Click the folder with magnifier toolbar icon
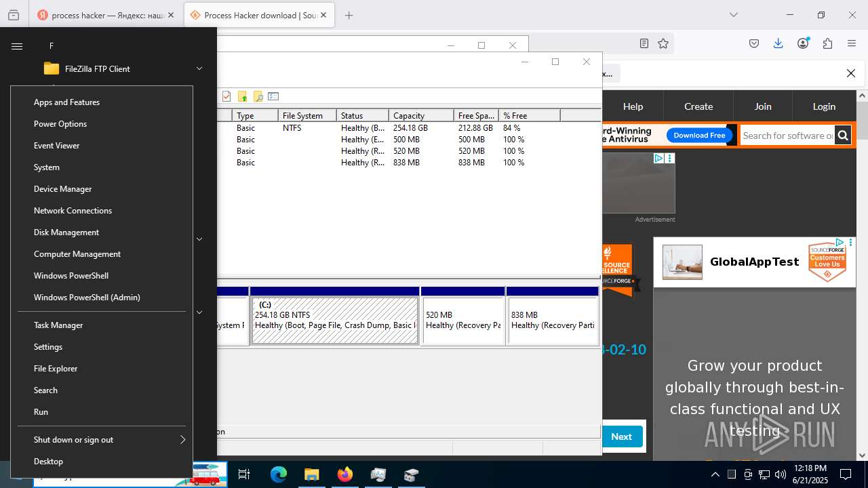868x488 pixels. [x=258, y=96]
